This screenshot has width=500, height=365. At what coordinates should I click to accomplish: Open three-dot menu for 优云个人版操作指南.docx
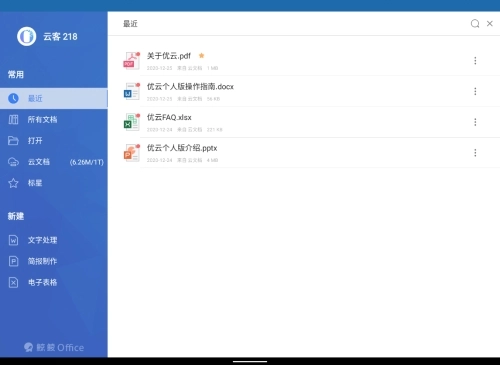point(475,91)
